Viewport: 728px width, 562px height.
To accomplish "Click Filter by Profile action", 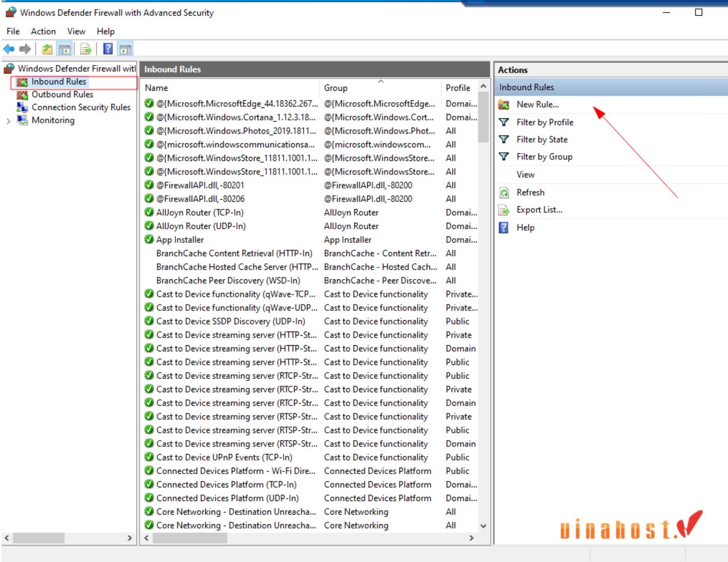I will tap(545, 122).
